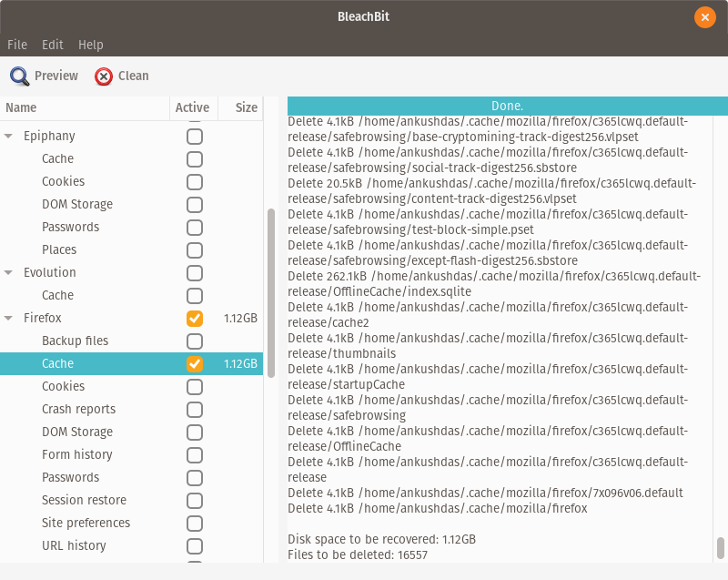Select URL history under Firefox
This screenshot has width=728, height=580.
pos(131,545)
